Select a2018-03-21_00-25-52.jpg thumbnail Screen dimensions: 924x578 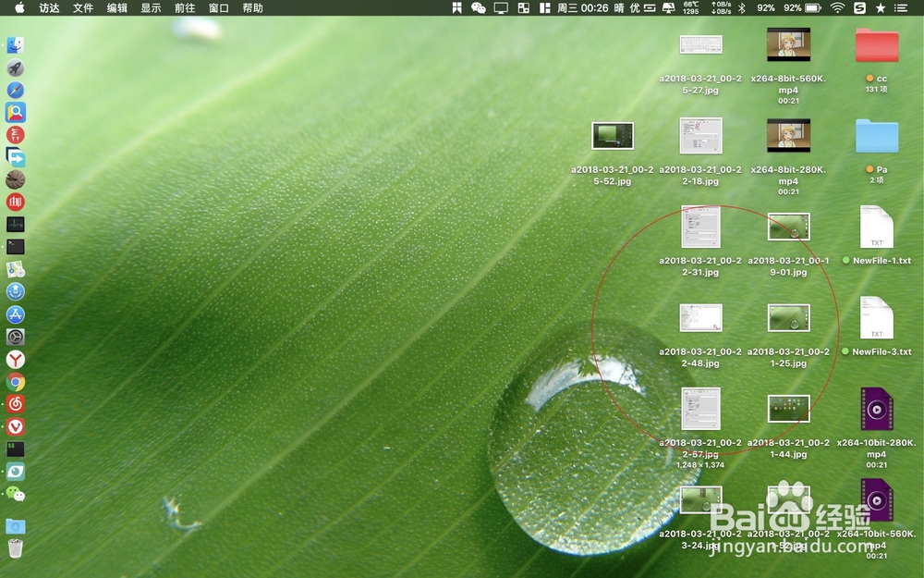coord(613,136)
